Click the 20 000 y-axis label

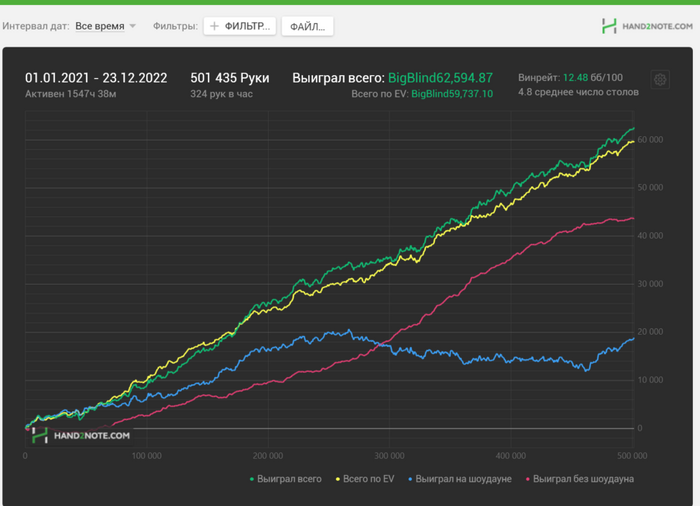point(650,332)
